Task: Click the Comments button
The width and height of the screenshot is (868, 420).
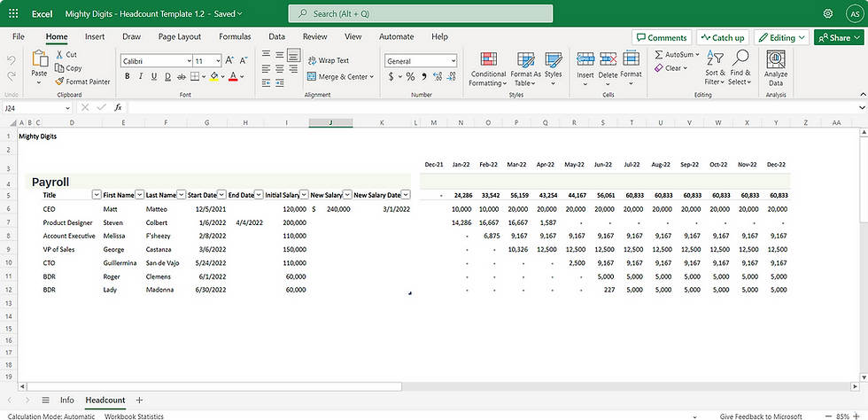Action: click(662, 38)
